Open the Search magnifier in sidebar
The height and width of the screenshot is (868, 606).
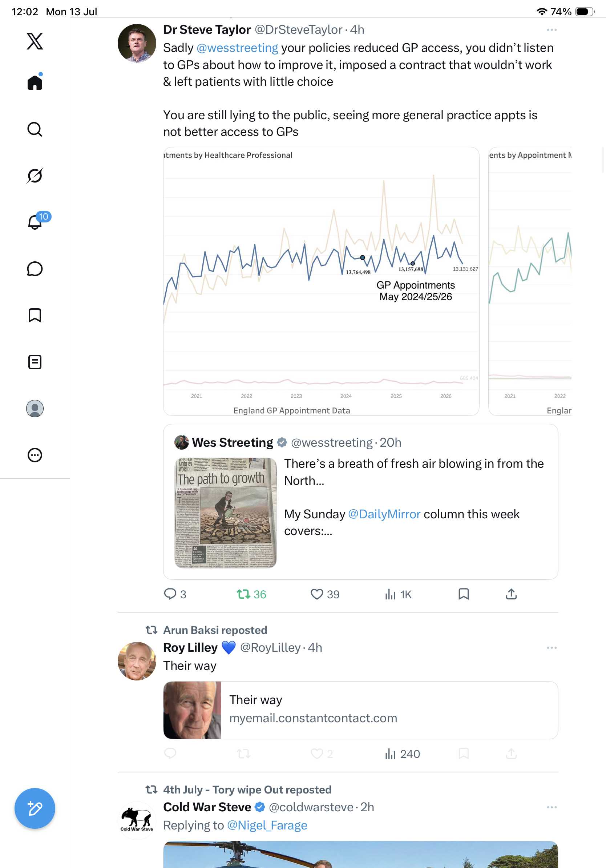(x=35, y=129)
